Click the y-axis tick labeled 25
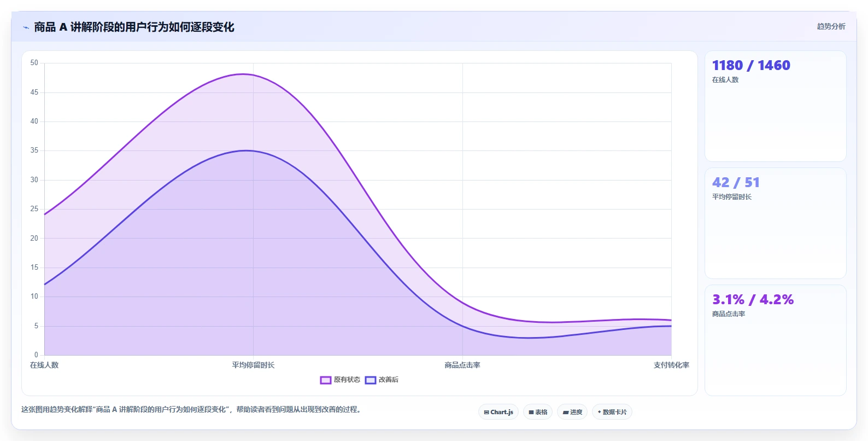 click(x=34, y=209)
